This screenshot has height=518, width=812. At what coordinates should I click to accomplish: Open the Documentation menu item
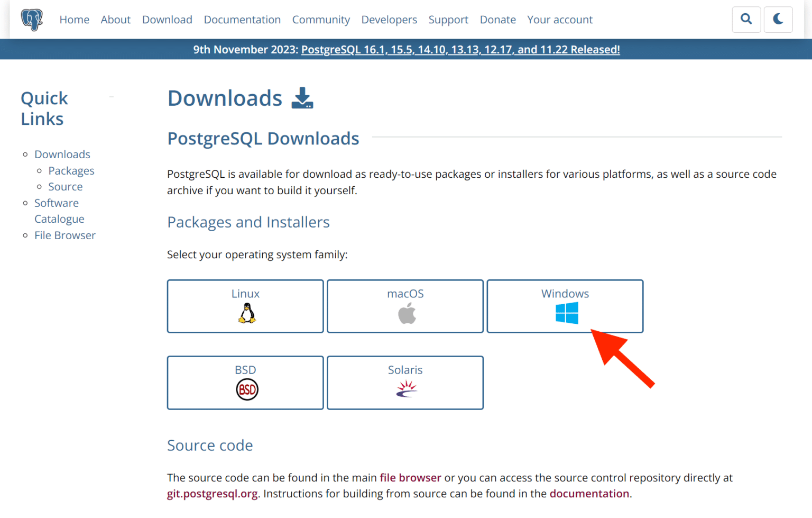(x=242, y=20)
